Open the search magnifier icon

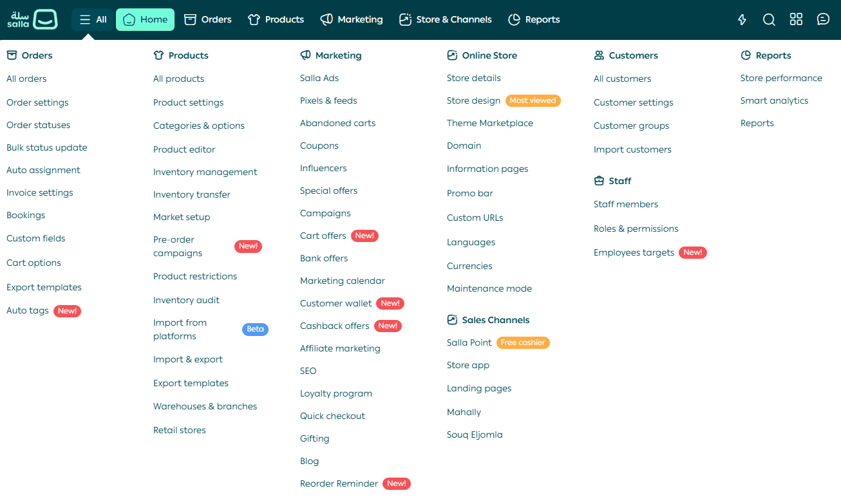(769, 19)
